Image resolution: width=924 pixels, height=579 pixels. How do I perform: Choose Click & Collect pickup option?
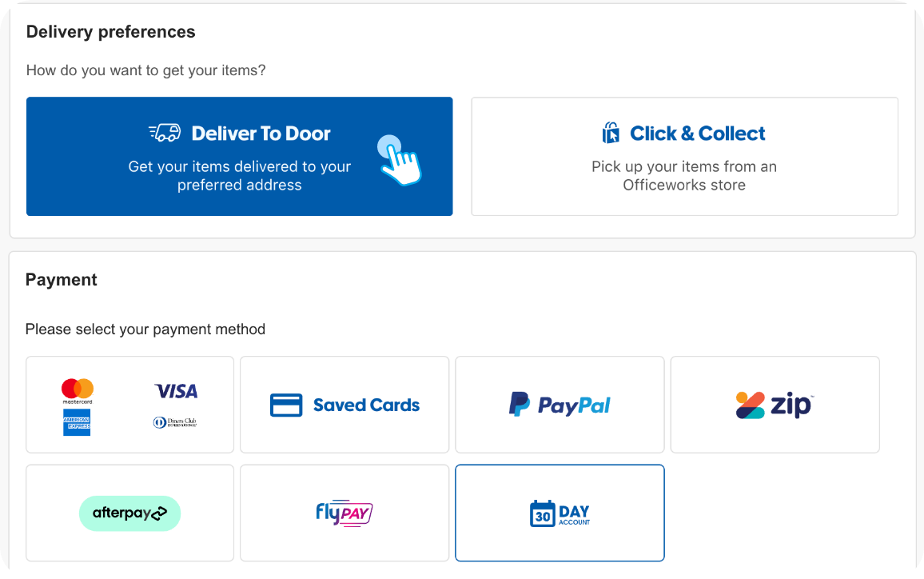point(684,156)
